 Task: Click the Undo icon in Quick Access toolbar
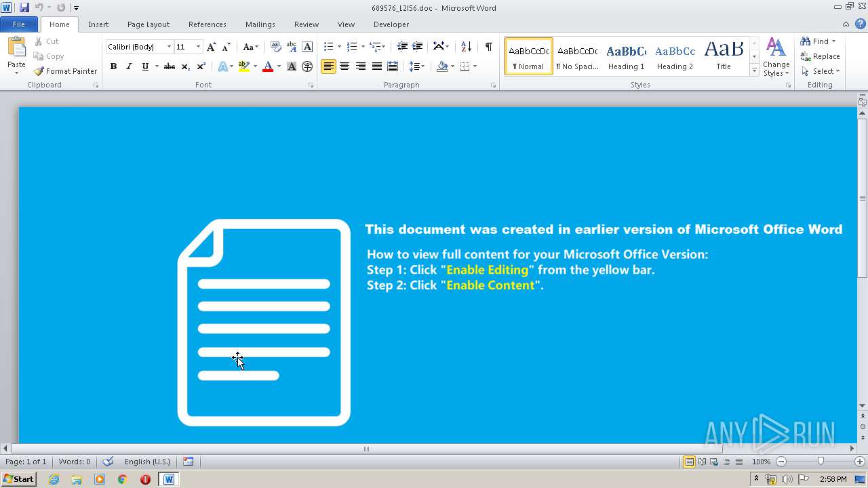[x=39, y=7]
